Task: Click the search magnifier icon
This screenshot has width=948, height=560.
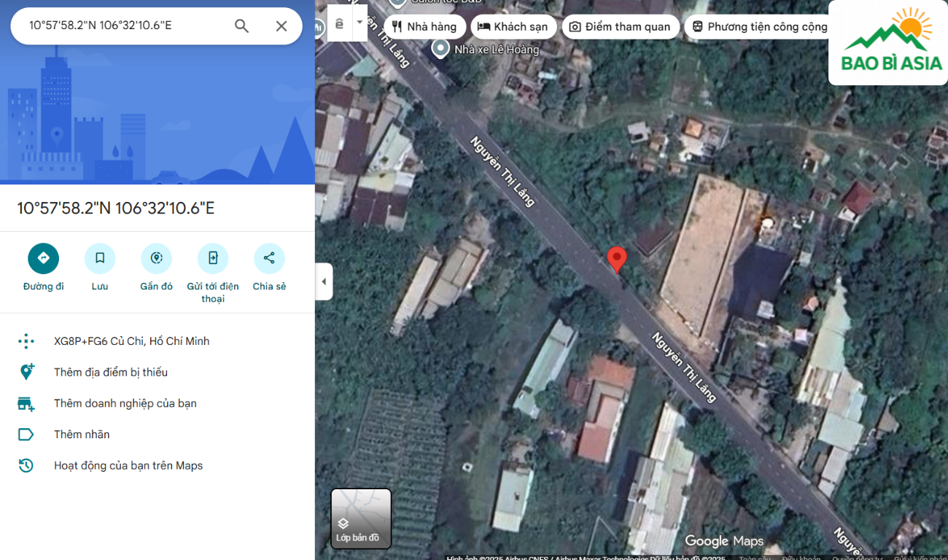Action: point(241,26)
